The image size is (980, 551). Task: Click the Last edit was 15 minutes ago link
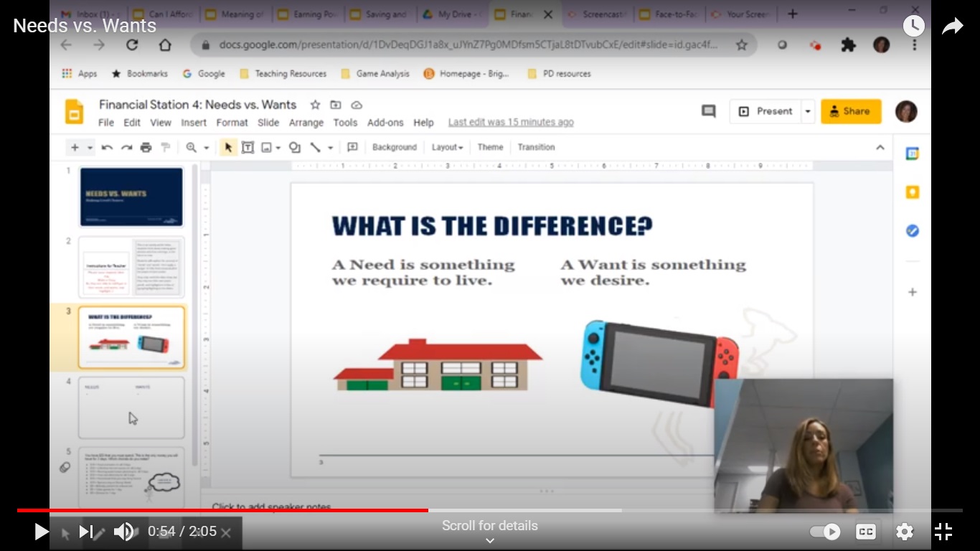pyautogui.click(x=511, y=123)
